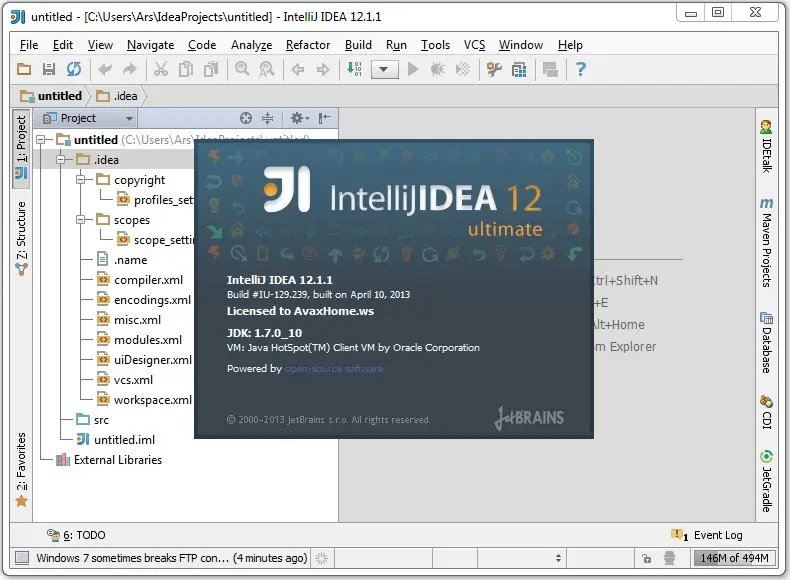The width and height of the screenshot is (790, 580).
Task: Click the Collapse All icon in Project panel
Action: pyautogui.click(x=268, y=118)
